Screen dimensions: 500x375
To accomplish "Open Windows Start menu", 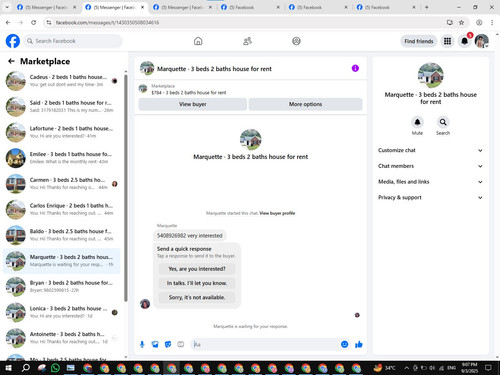I will coord(8,368).
